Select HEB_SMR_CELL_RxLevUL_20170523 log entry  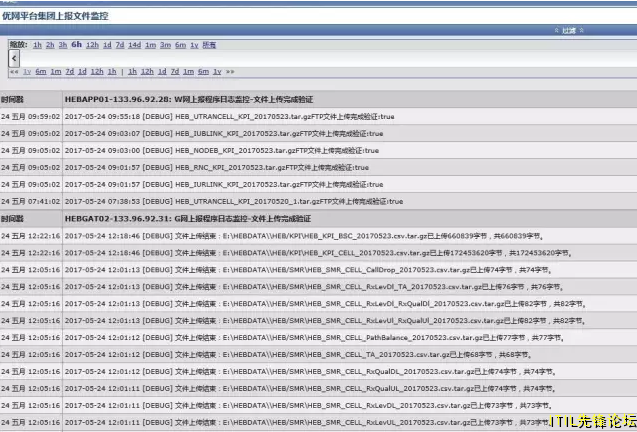(x=306, y=423)
